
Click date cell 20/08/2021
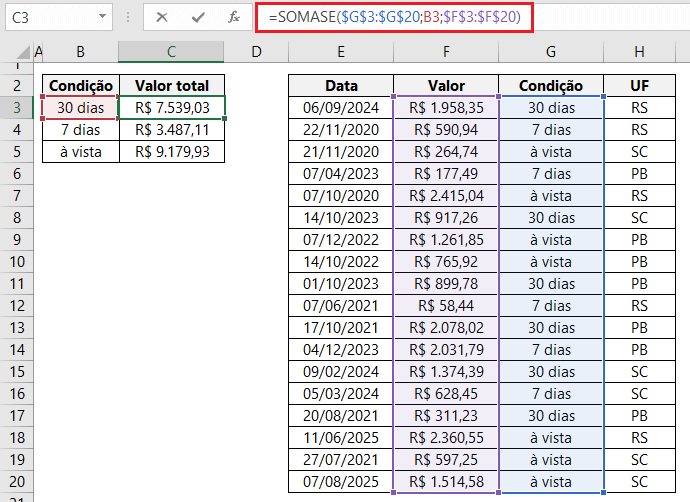[341, 415]
